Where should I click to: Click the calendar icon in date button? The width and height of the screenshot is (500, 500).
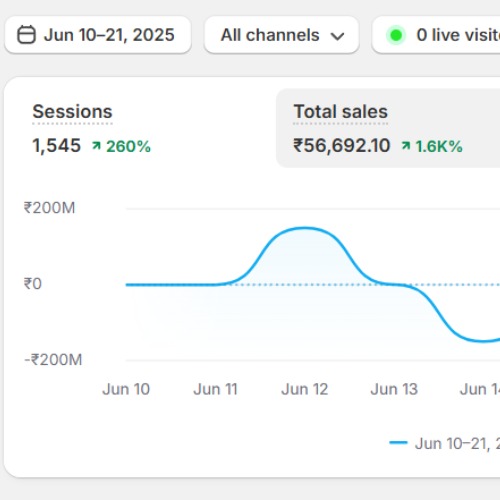coord(26,35)
